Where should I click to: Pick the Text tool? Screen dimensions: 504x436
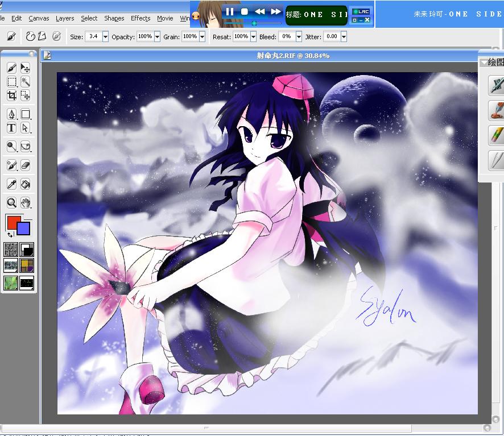(11, 128)
